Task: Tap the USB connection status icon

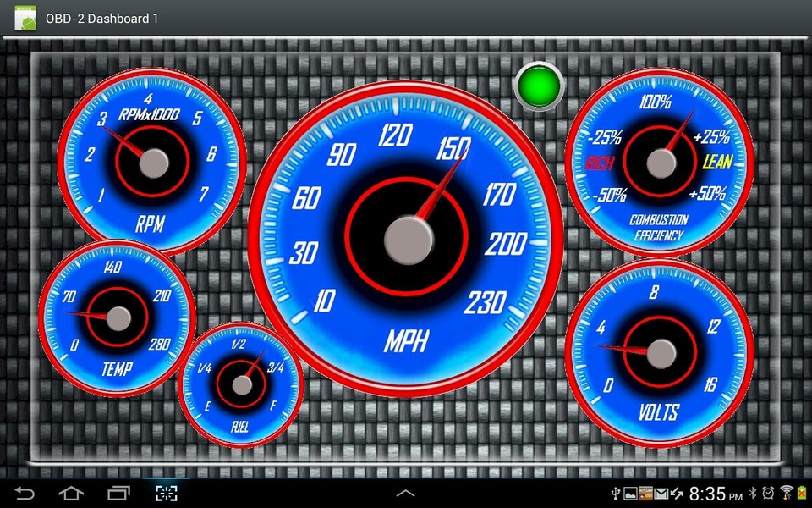Action: (x=616, y=493)
